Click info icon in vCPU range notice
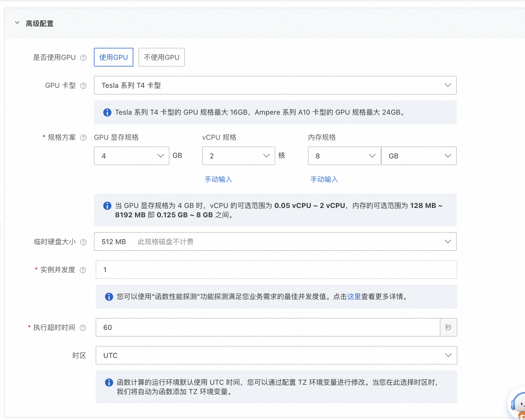 coord(107,206)
